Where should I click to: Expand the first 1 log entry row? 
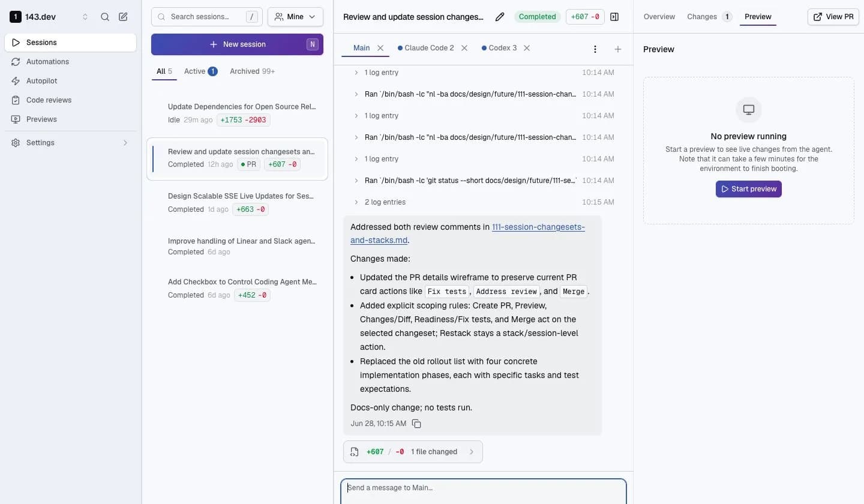pyautogui.click(x=483, y=73)
